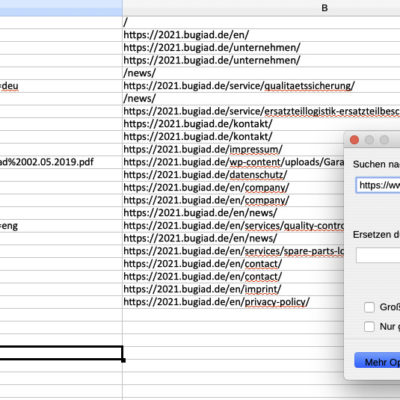400x400 pixels.
Task: Click the 'Suchen na...' label in dialog
Action: point(376,164)
